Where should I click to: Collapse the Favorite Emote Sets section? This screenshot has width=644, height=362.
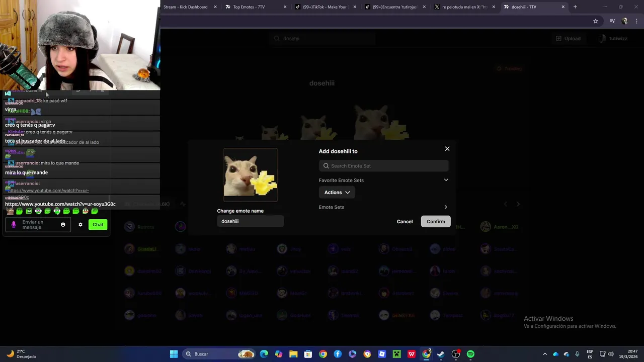pos(446,180)
